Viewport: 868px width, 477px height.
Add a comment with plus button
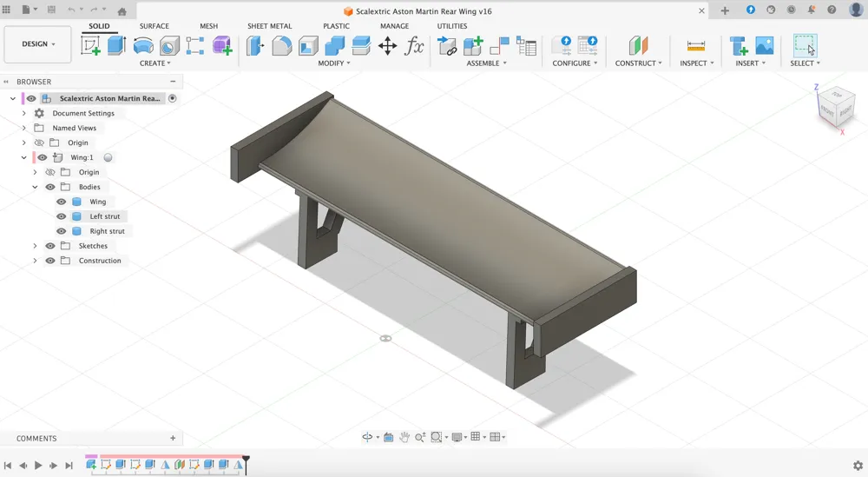(x=173, y=438)
